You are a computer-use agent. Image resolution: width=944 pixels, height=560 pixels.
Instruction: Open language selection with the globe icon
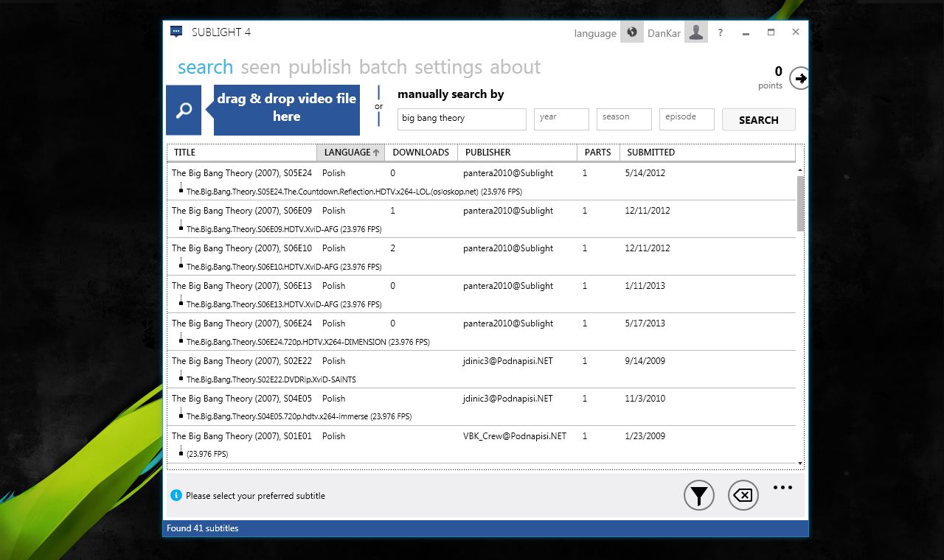pos(631,32)
